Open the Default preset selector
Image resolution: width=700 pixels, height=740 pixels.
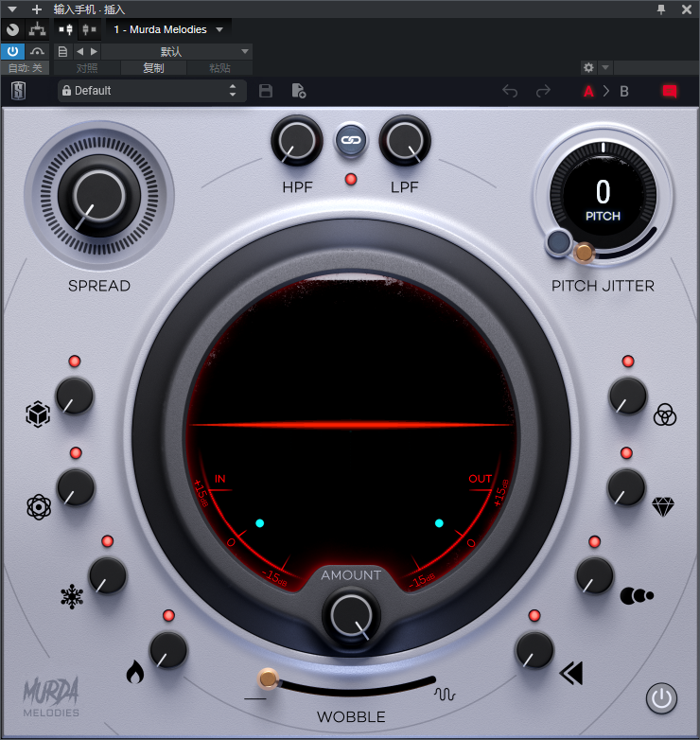coord(152,91)
